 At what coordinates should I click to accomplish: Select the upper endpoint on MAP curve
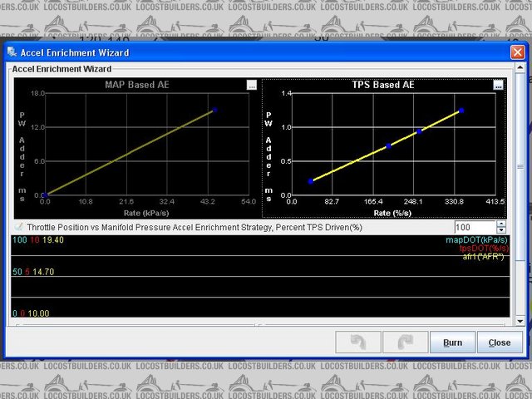215,110
